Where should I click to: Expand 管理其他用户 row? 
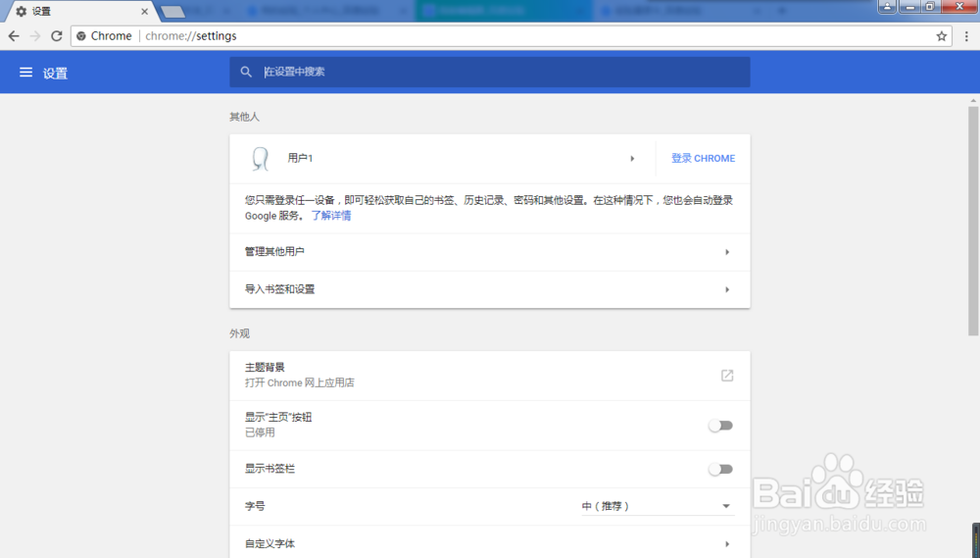(489, 252)
